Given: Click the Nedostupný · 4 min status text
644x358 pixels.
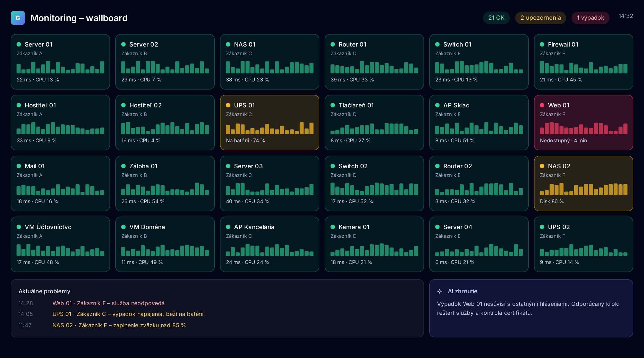Looking at the screenshot, I should 563,141.
